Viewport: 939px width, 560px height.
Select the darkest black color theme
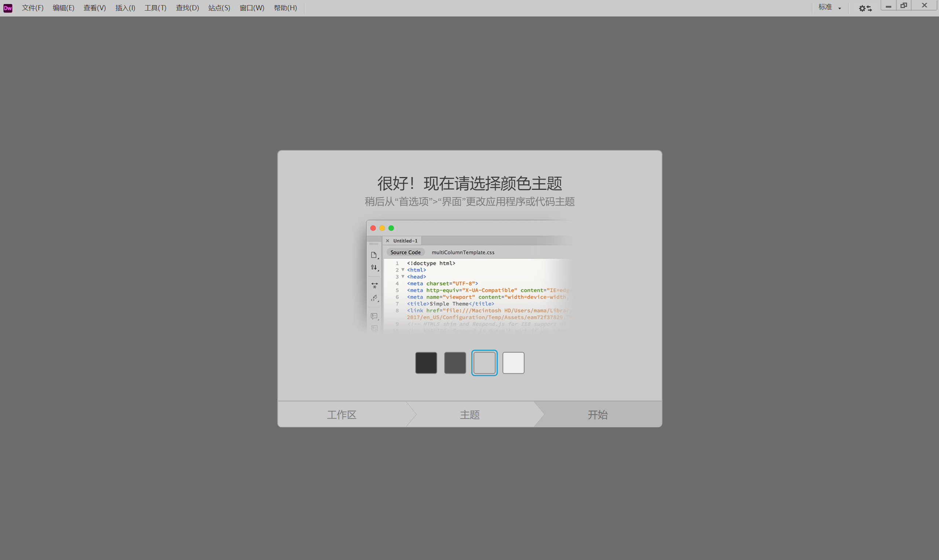pos(425,363)
